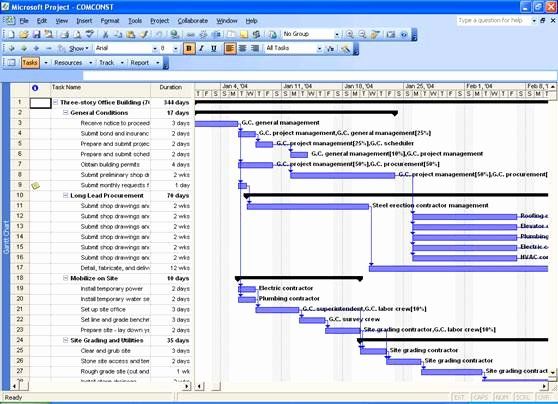Image resolution: width=558 pixels, height=404 pixels.
Task: Collapse Site Grading and Utilities group
Action: click(x=65, y=340)
